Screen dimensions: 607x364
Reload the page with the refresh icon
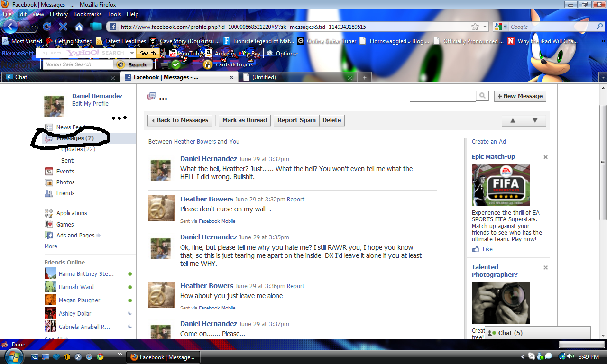pyautogui.click(x=47, y=27)
